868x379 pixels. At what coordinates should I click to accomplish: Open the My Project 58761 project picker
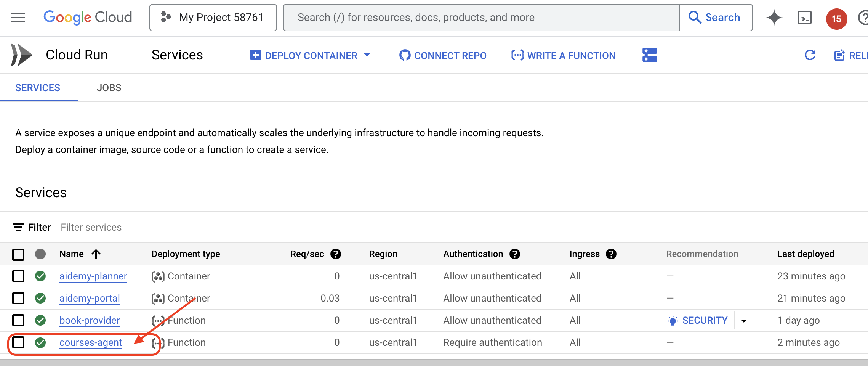coord(213,18)
